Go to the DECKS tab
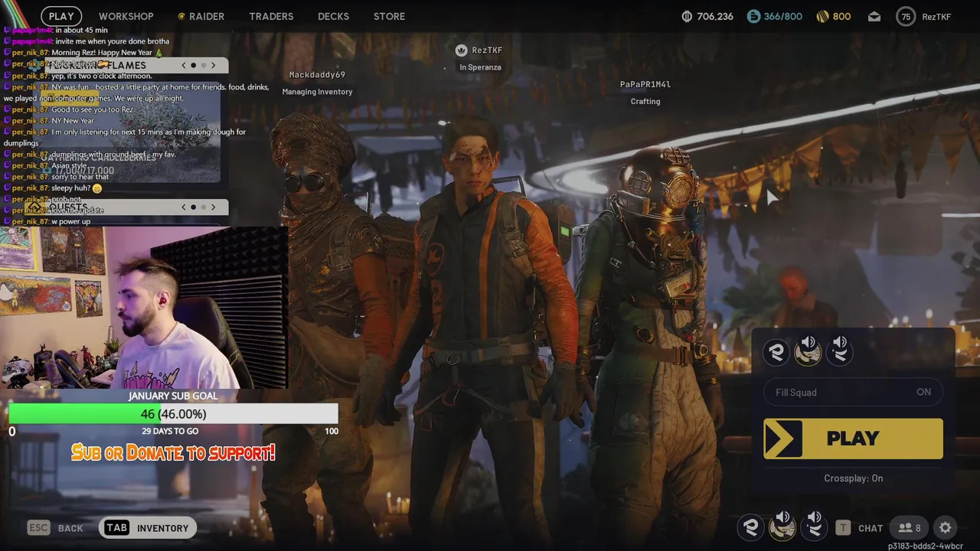The height and width of the screenshot is (551, 980). pos(333,16)
